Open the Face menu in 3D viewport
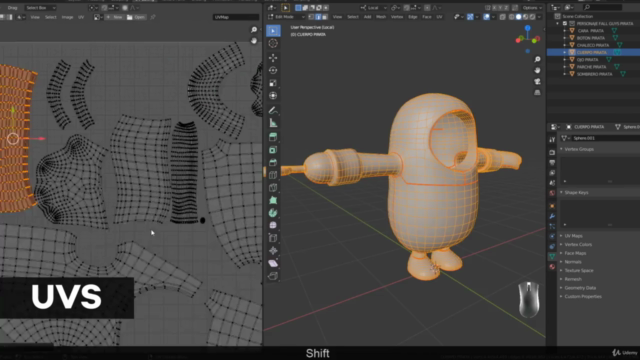The width and height of the screenshot is (640, 360). point(427,17)
